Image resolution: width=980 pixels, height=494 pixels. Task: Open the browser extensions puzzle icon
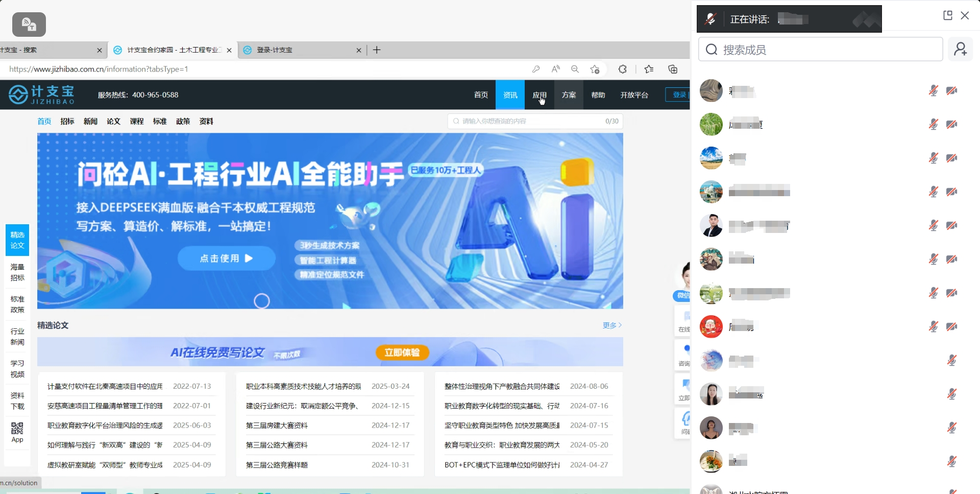623,69
